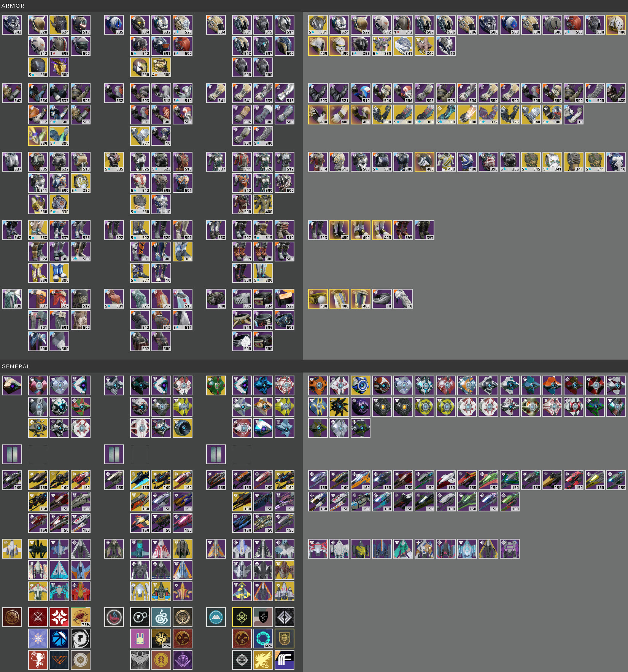Select the gold-ringed tree emblem
The height and width of the screenshot is (672, 628).
pos(183,617)
